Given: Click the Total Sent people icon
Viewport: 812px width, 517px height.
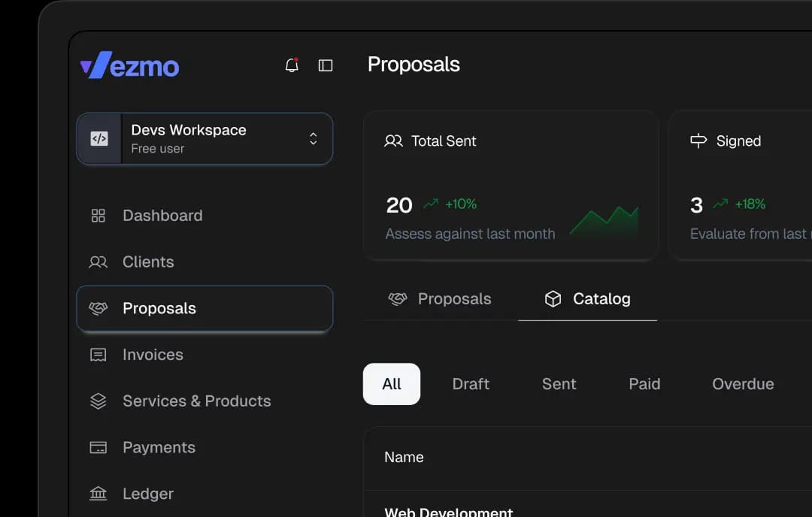Looking at the screenshot, I should pos(392,141).
